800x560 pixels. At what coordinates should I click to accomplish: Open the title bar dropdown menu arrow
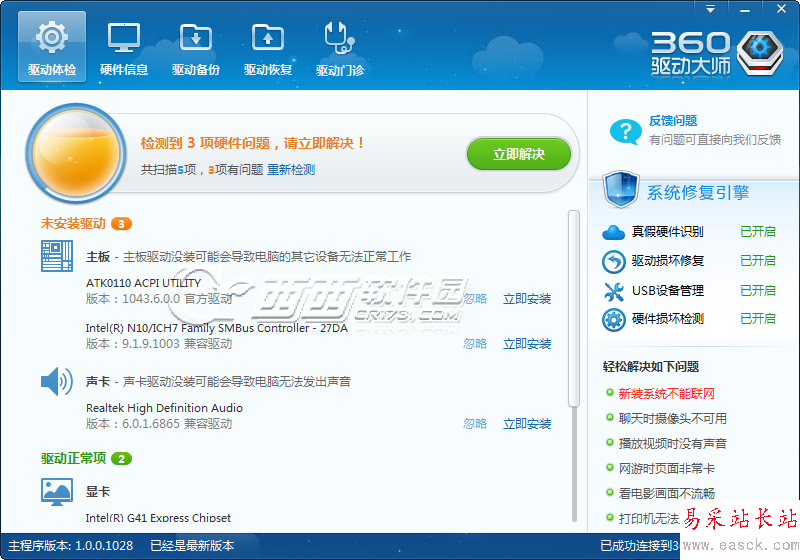(710, 9)
